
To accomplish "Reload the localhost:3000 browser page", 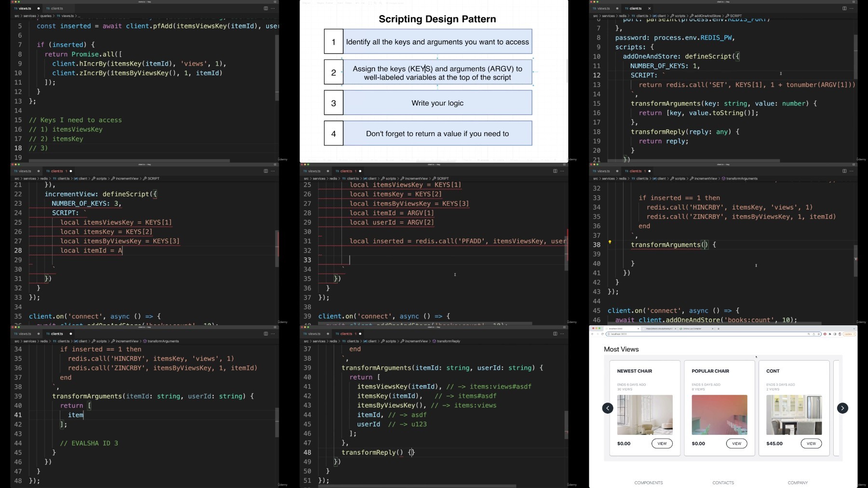I will pyautogui.click(x=602, y=334).
